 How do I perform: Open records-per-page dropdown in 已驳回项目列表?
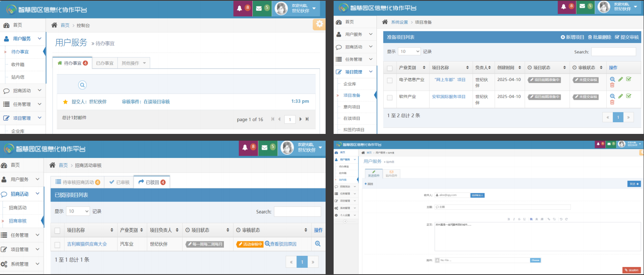tap(78, 211)
